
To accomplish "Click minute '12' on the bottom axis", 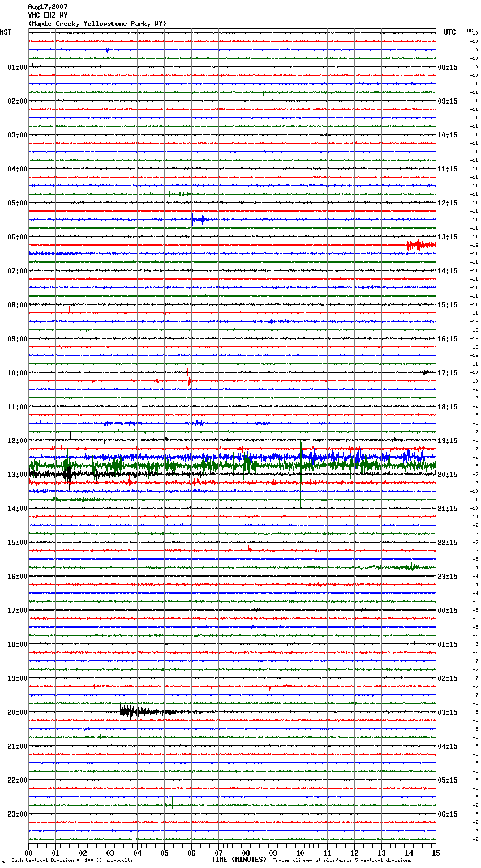I will (354, 853).
